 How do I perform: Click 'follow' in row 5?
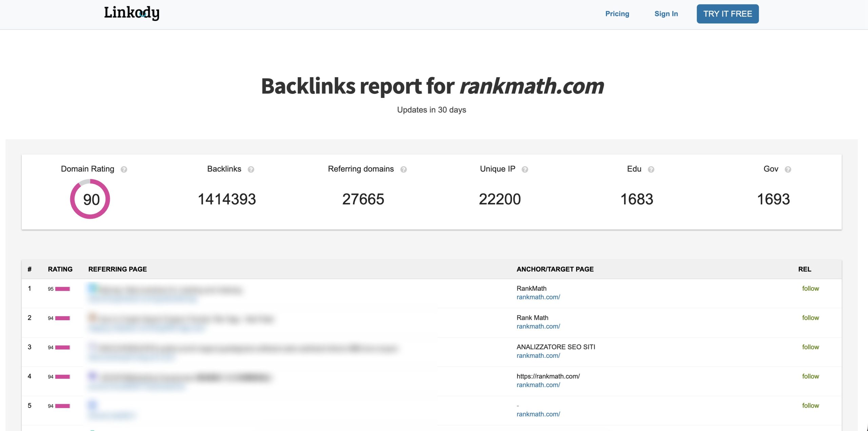(810, 406)
